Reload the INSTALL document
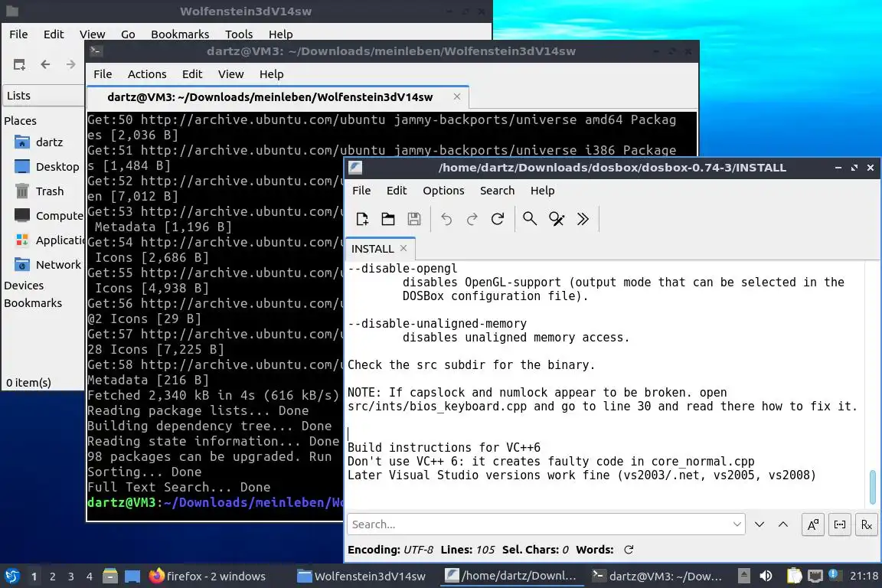The height and width of the screenshot is (588, 882). click(x=498, y=219)
